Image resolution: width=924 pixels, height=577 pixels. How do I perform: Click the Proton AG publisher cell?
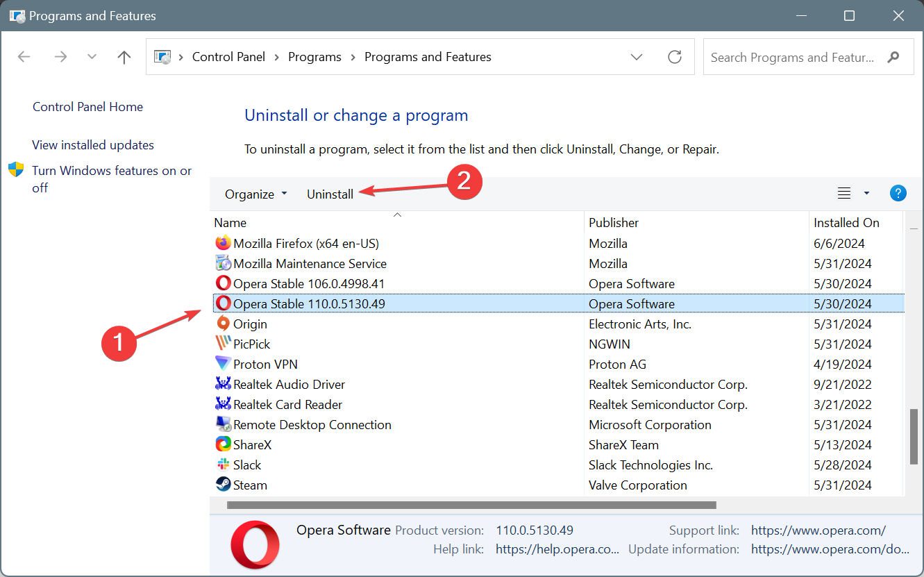pos(617,364)
